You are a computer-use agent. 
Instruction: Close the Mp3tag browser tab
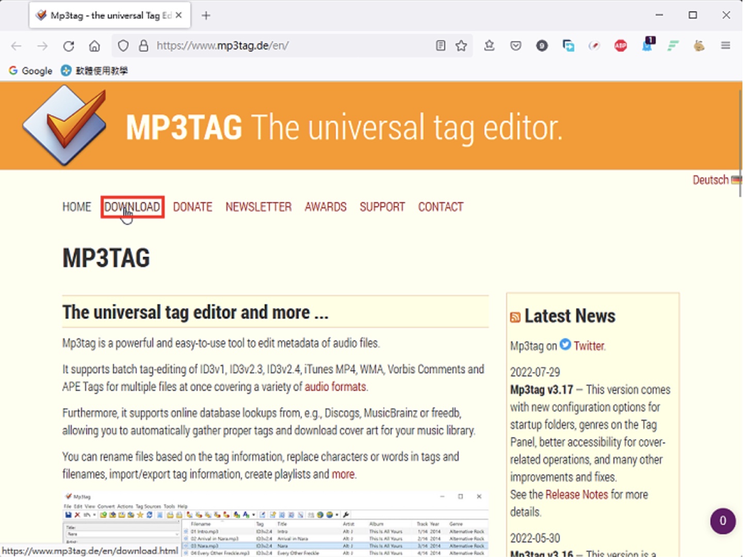[179, 15]
